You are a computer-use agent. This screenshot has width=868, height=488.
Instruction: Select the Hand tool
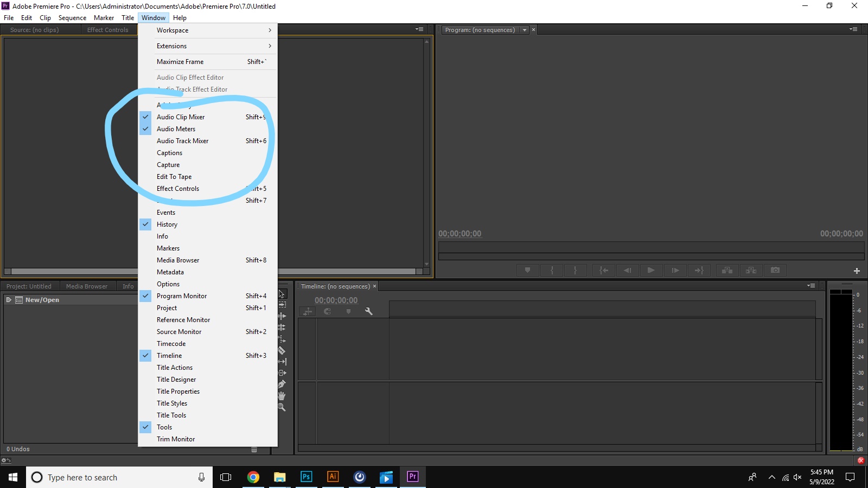pyautogui.click(x=282, y=396)
